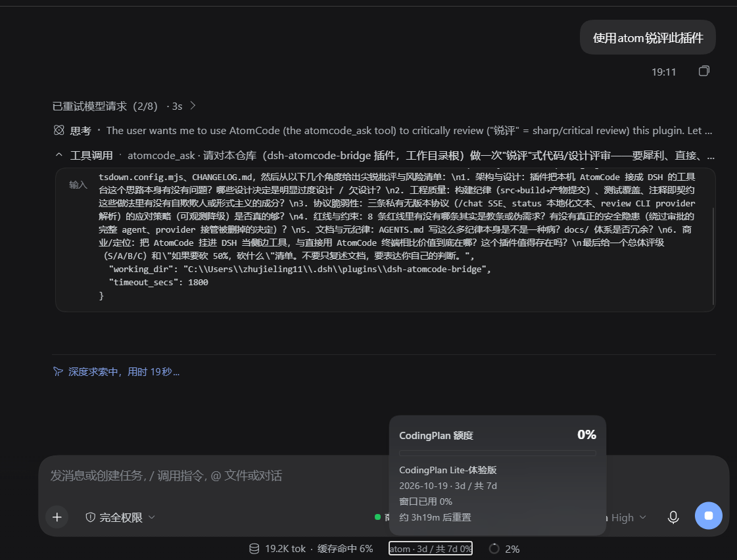
Task: Open the 完全权限 permission dropdown
Action: tap(120, 517)
